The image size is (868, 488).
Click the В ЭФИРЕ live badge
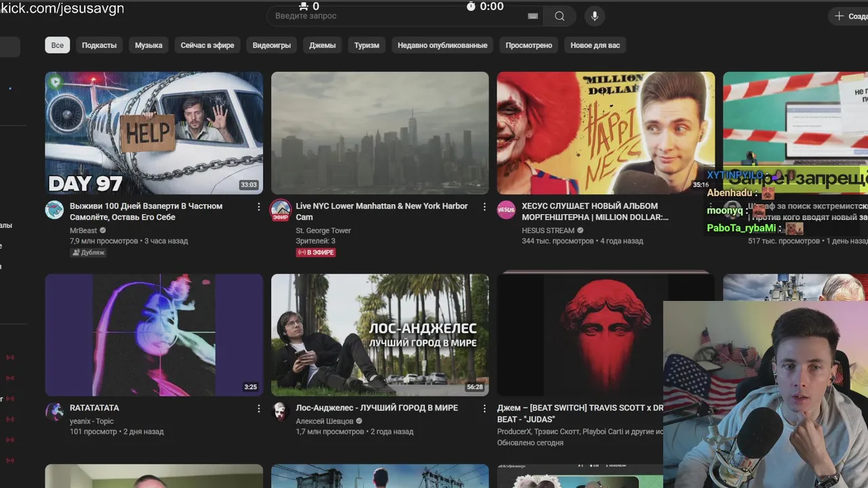click(316, 252)
